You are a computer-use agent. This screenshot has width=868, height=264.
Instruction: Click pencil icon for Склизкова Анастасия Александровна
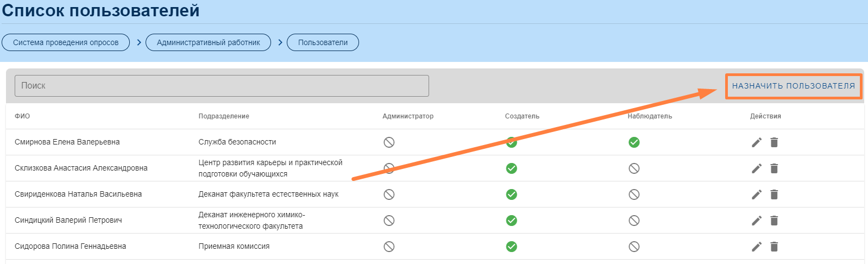click(757, 168)
